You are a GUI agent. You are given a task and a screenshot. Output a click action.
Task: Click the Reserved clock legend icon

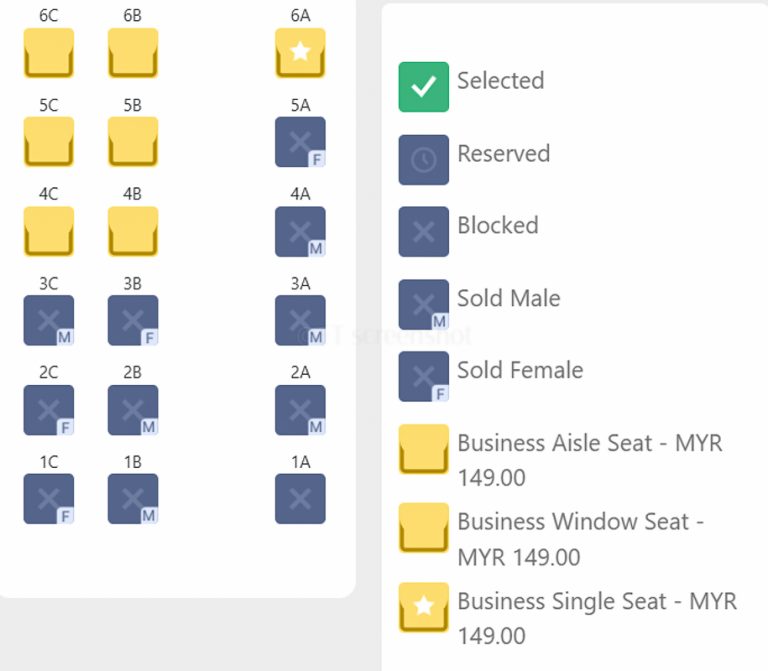pos(423,160)
